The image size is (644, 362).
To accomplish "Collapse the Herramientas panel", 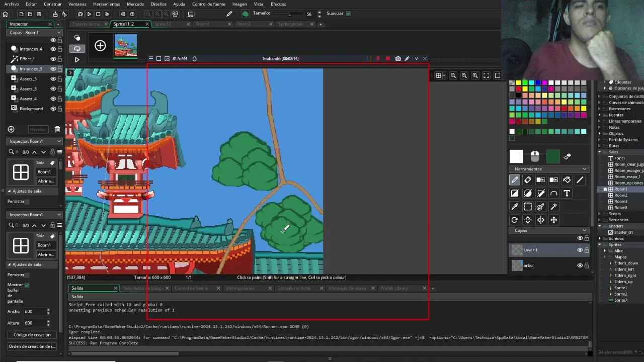I will pyautogui.click(x=584, y=169).
